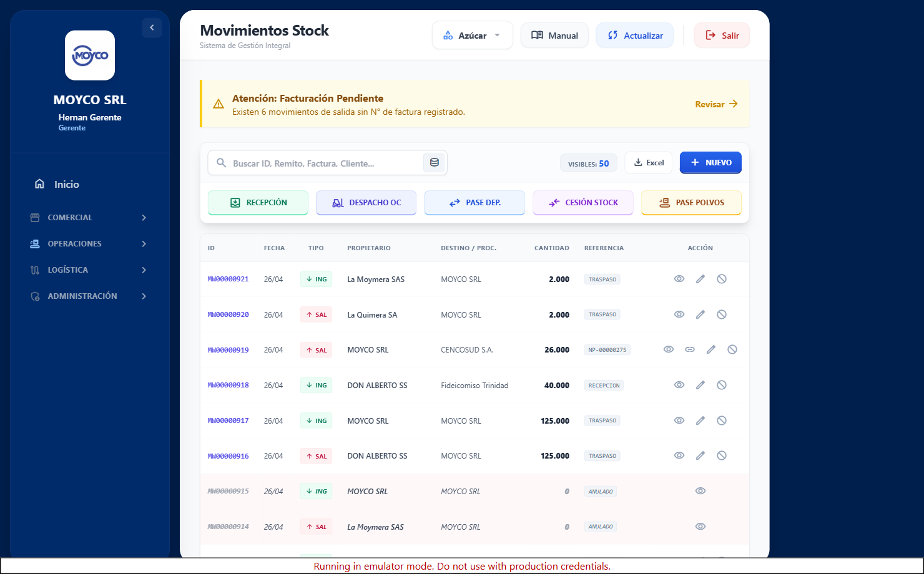
Task: Cancel movement MW00000921 with ban icon
Action: (722, 279)
